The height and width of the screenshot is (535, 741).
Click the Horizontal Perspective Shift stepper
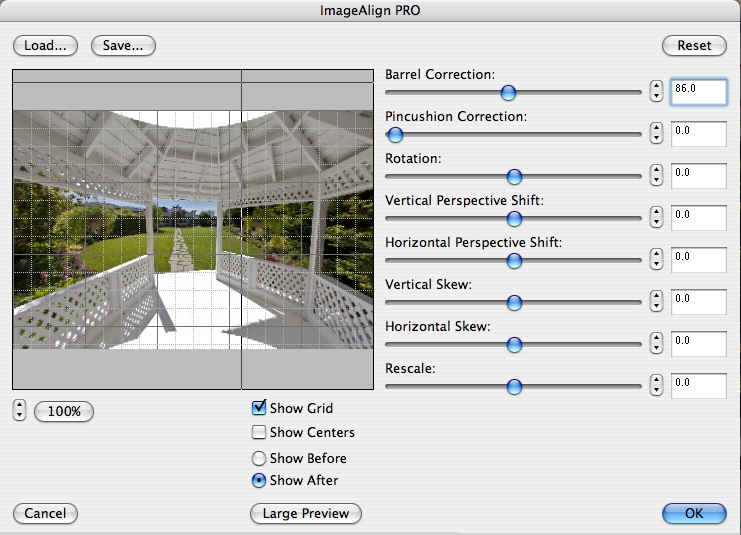coord(656,259)
